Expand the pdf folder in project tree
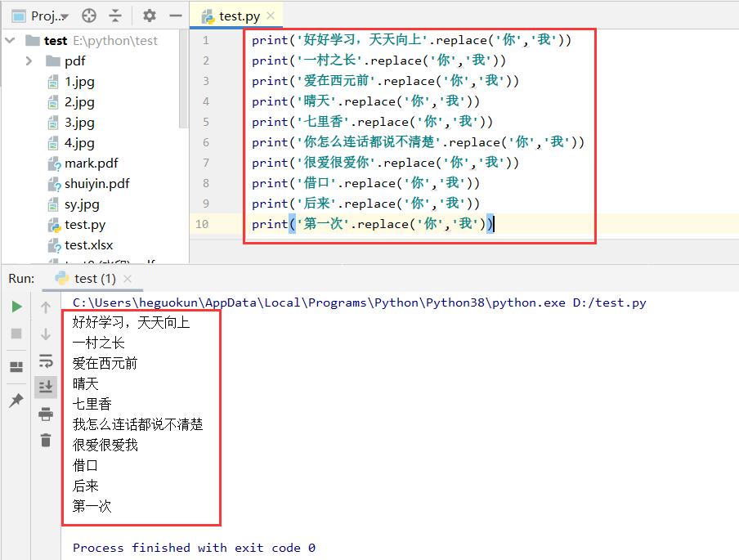Screen dimensions: 739x560 pos(29,61)
